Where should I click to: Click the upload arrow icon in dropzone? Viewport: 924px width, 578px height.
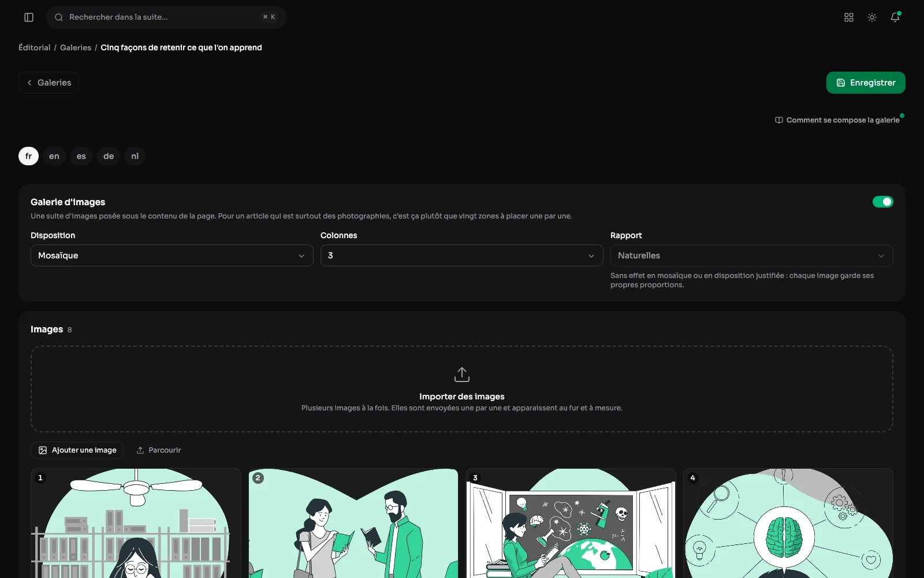[x=462, y=375]
